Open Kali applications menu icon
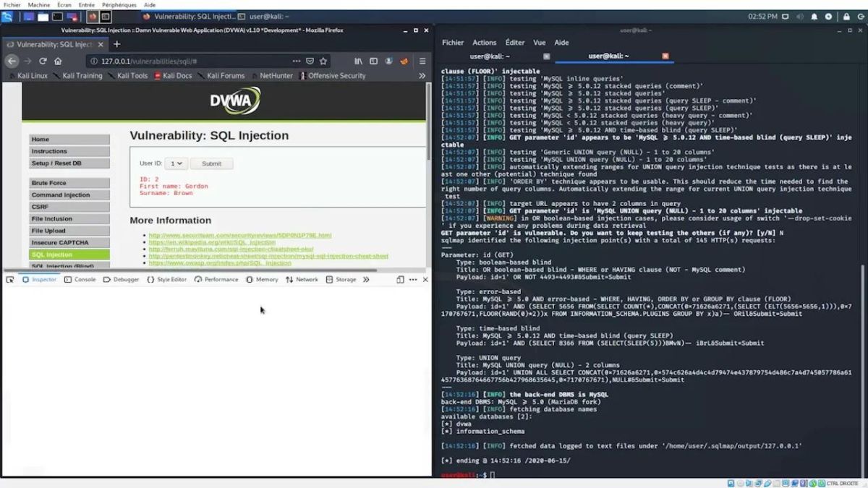 (7, 16)
